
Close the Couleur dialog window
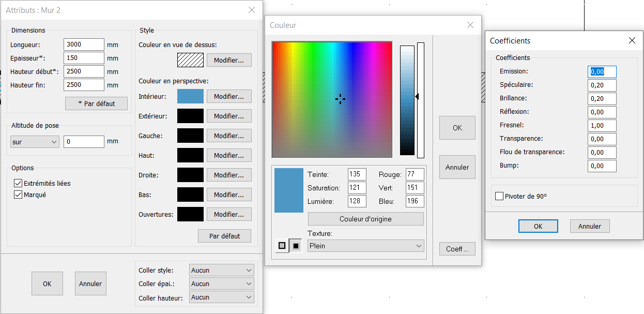pyautogui.click(x=470, y=25)
